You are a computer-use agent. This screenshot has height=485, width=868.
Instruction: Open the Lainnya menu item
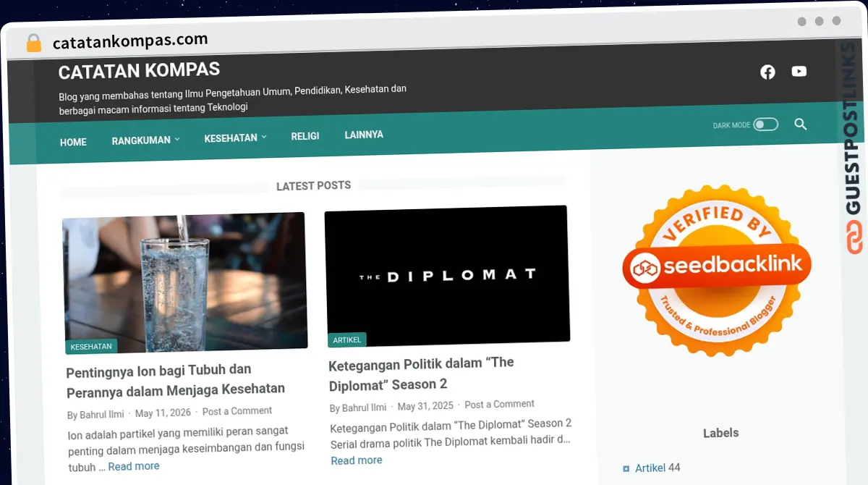364,135
